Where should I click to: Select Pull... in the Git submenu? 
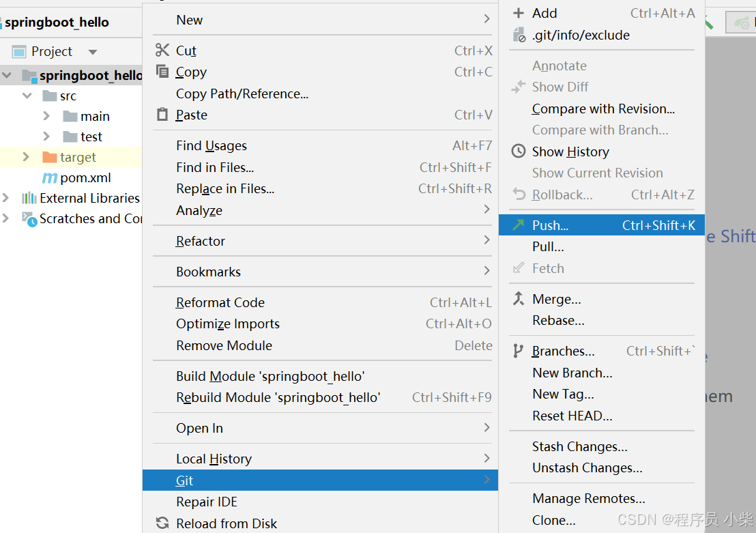tap(602, 246)
